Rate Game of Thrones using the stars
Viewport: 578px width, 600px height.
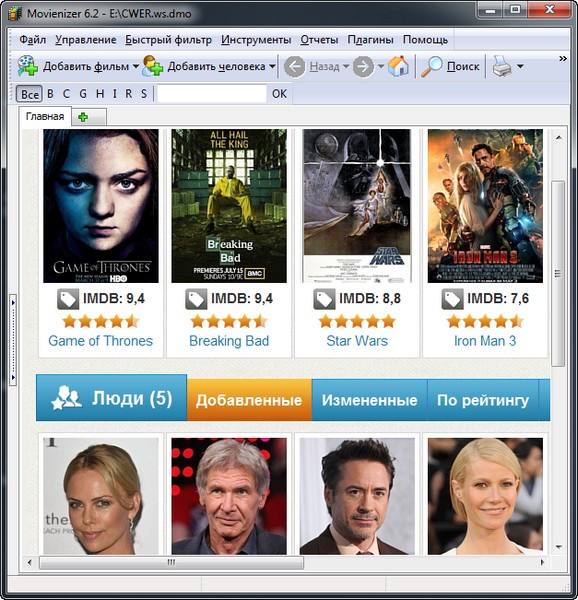101,321
